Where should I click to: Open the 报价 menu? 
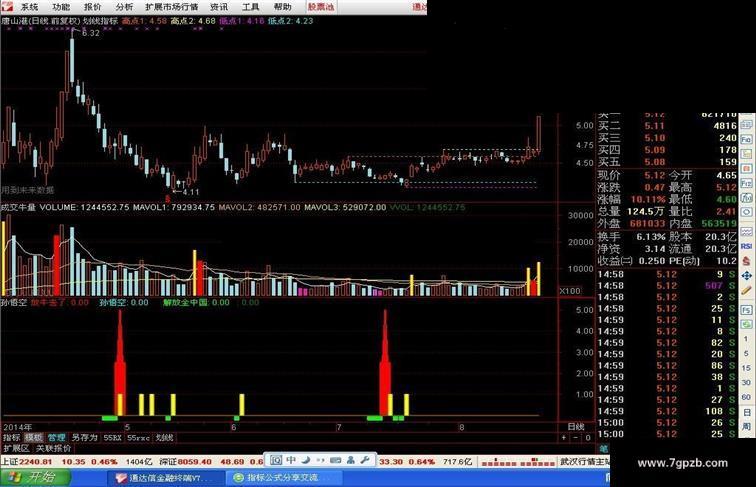[93, 7]
